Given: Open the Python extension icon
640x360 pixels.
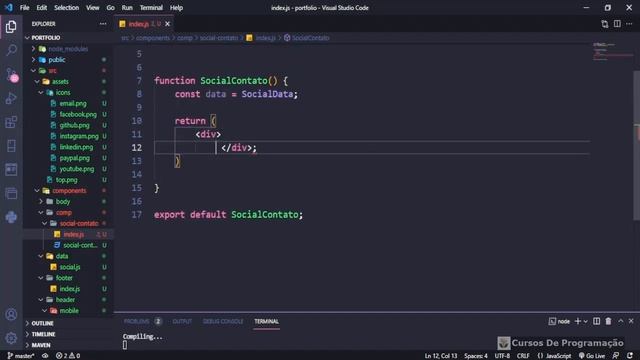Looking at the screenshot, I should (x=11, y=217).
